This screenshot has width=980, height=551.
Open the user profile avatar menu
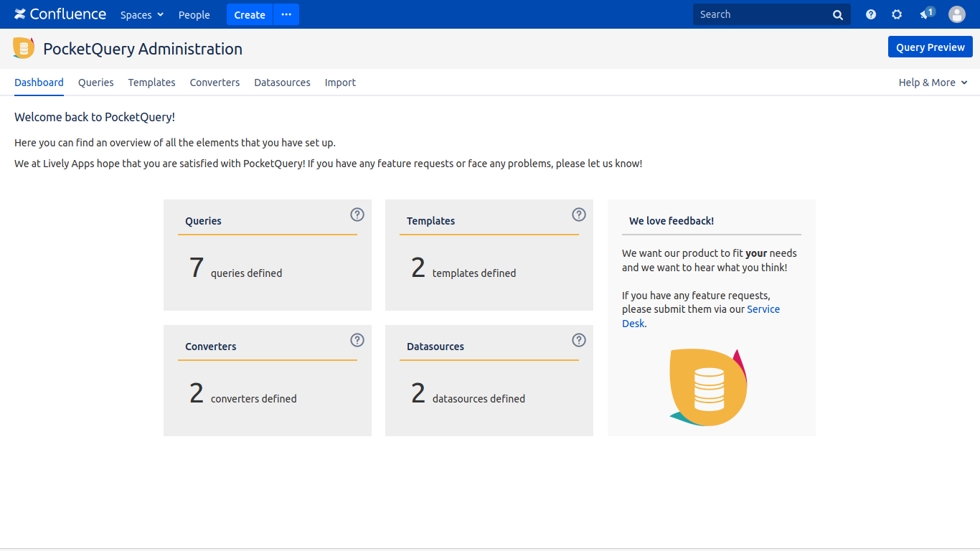click(x=957, y=14)
